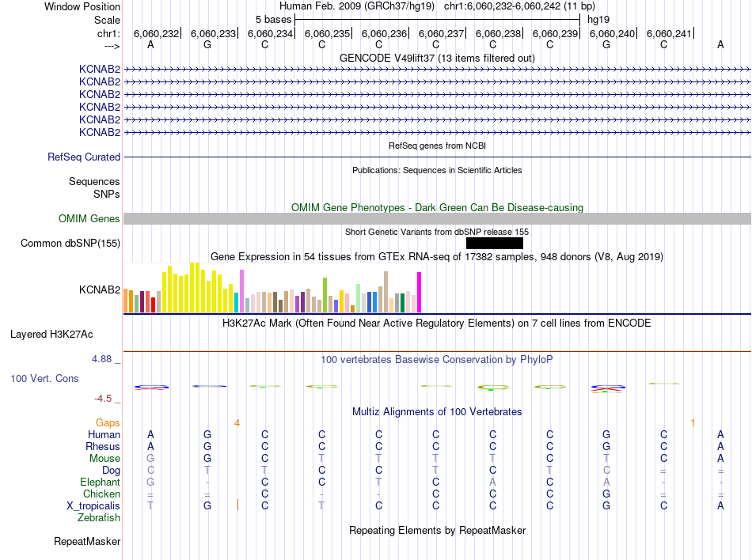752x560 pixels.
Task: Click the black dbSNP variant block
Action: pyautogui.click(x=495, y=244)
